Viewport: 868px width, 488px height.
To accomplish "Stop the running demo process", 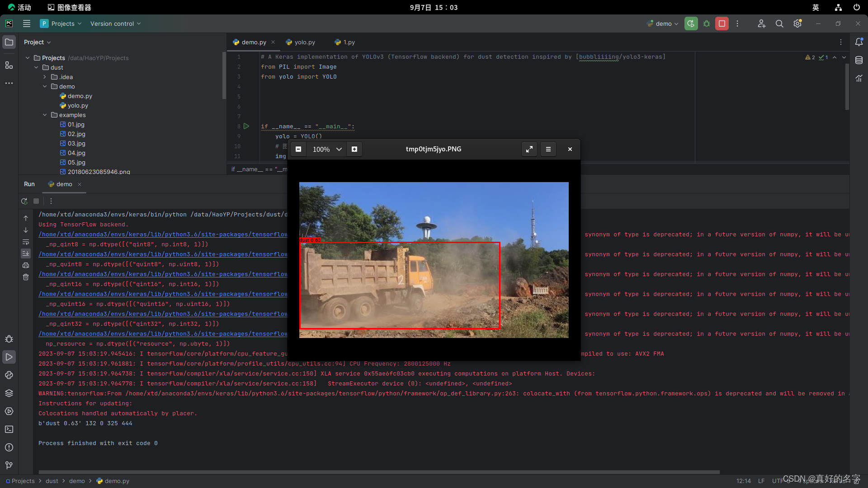I will 722,23.
